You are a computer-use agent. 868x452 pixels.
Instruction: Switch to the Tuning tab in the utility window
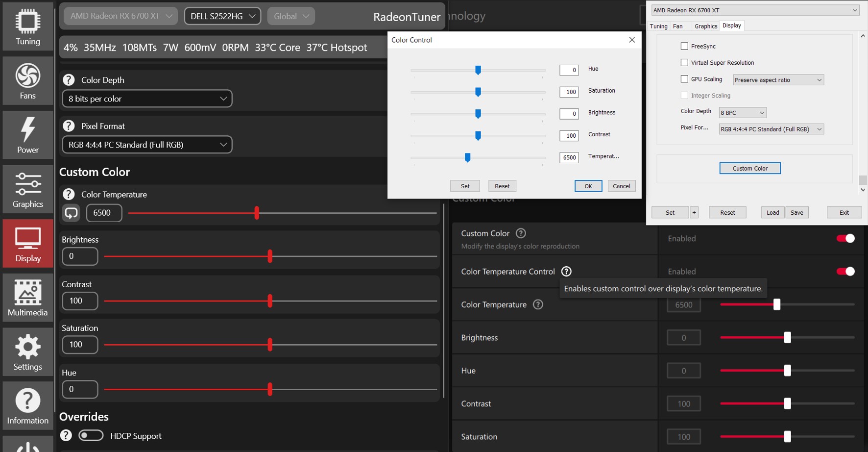(x=658, y=26)
